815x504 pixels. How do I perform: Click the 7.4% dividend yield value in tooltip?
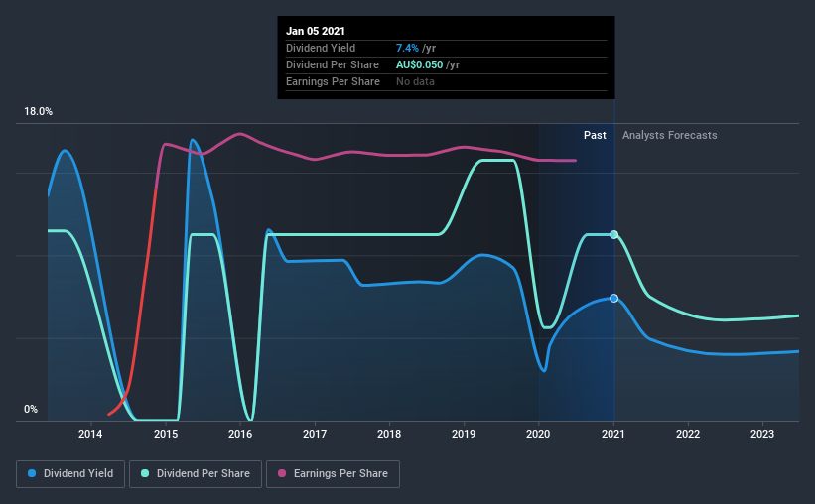pos(407,48)
